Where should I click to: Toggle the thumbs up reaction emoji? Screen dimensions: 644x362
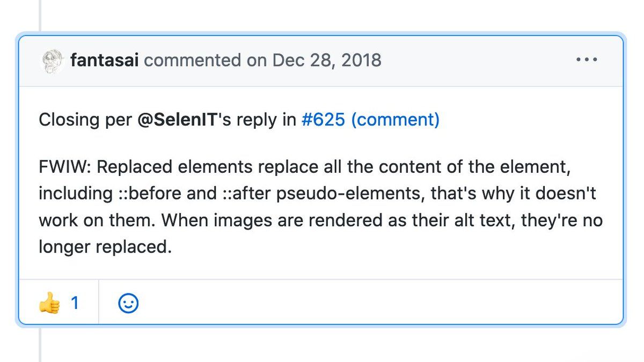tap(49, 304)
